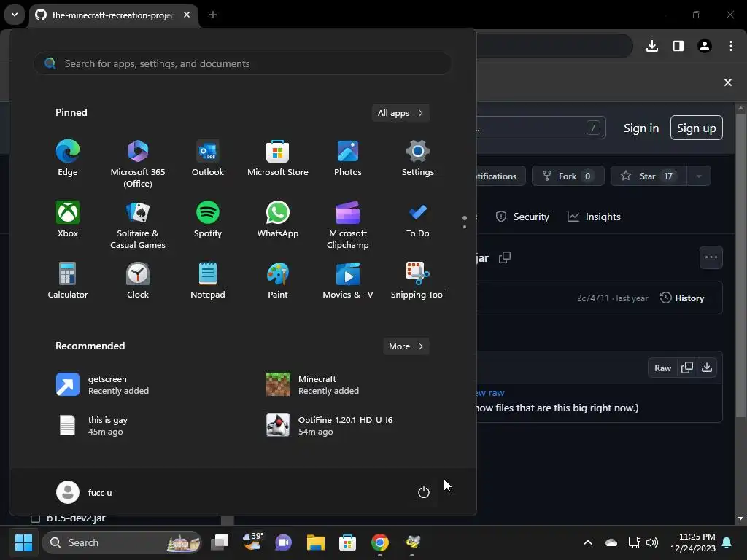747x560 pixels.
Task: Open Chrome tab search dropdown
Action: coord(15,15)
